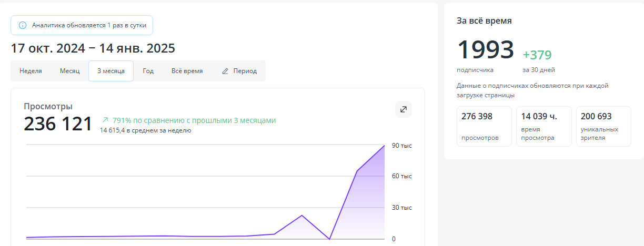Image resolution: width=644 pixels, height=246 pixels.
Task: Click the +379 subscriber growth figure
Action: point(537,55)
